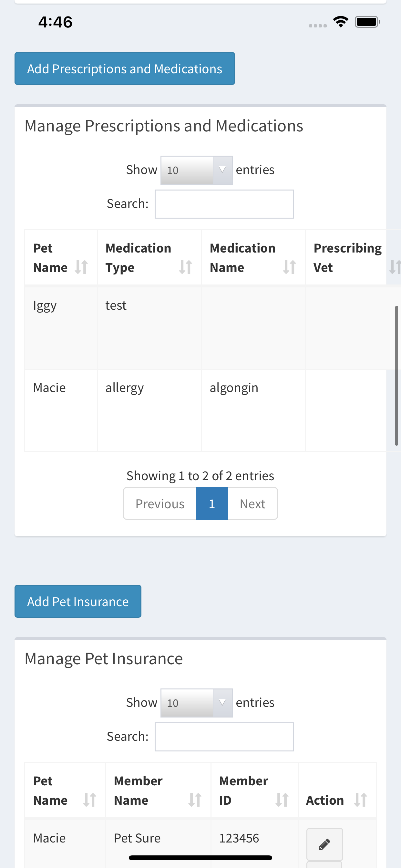Click Add Pet Insurance button

[78, 601]
